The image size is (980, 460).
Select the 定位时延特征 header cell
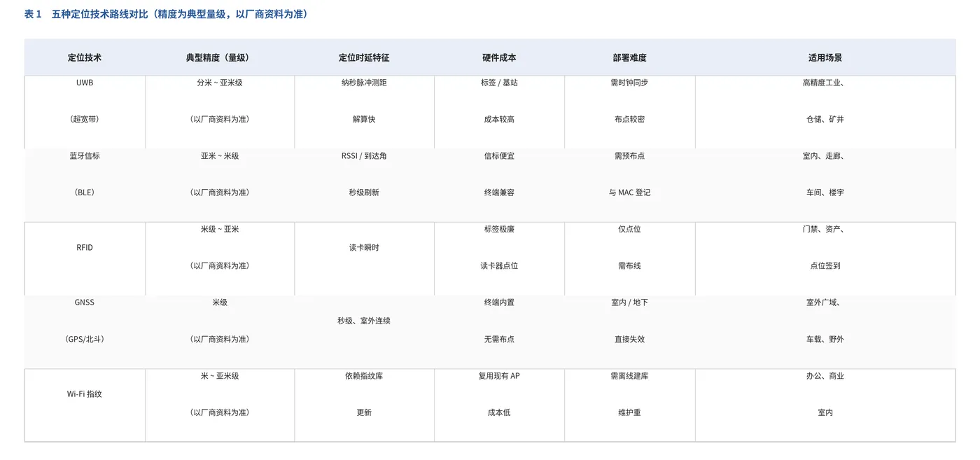tap(364, 57)
